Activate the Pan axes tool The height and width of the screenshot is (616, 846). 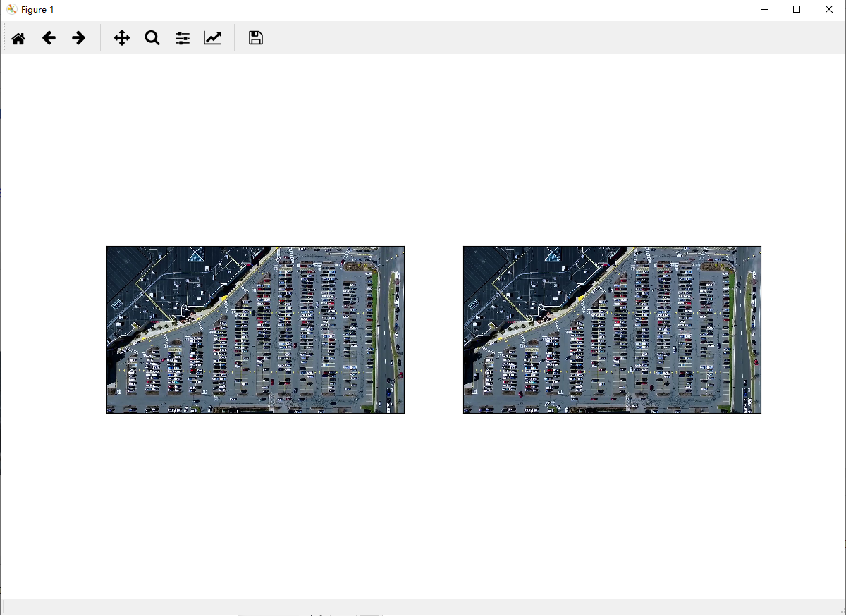coord(122,38)
